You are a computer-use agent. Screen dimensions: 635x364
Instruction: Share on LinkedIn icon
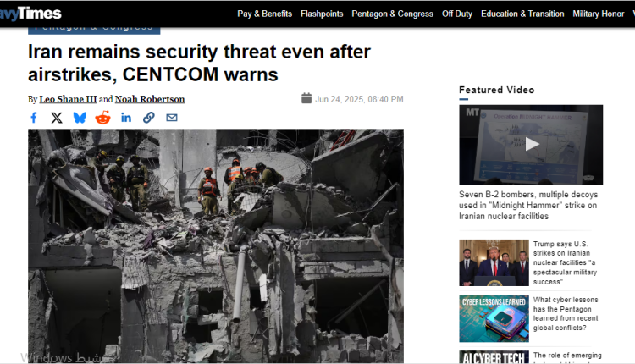[126, 118]
